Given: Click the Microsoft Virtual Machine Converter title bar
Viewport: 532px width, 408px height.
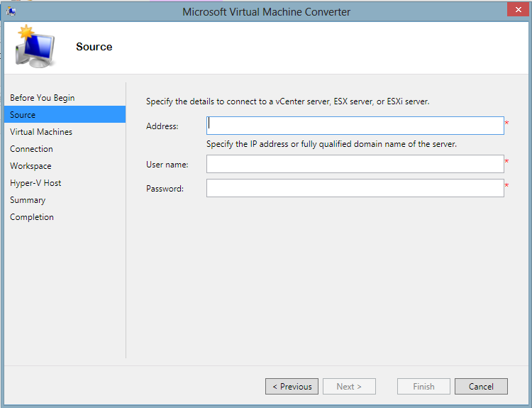Looking at the screenshot, I should (266, 11).
